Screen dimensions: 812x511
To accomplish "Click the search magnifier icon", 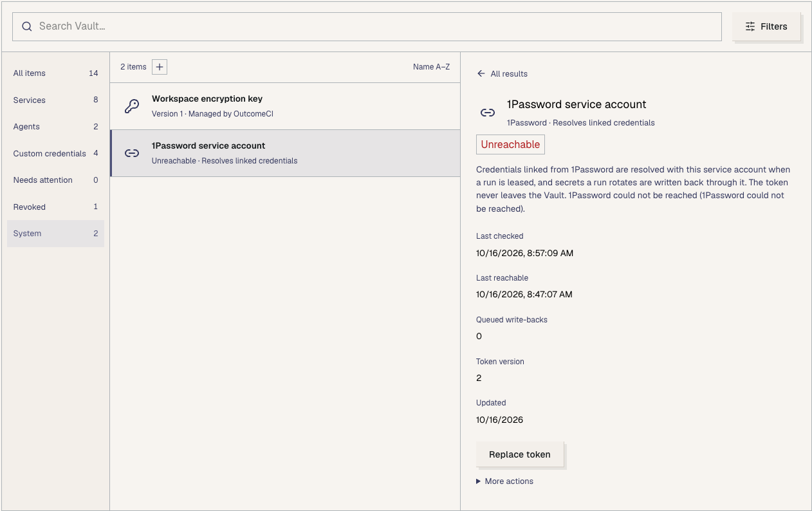I will 27,26.
